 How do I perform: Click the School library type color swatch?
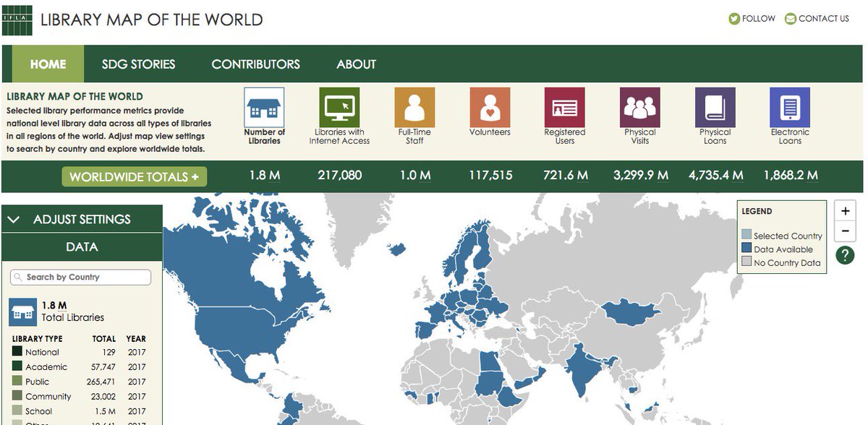(17, 411)
